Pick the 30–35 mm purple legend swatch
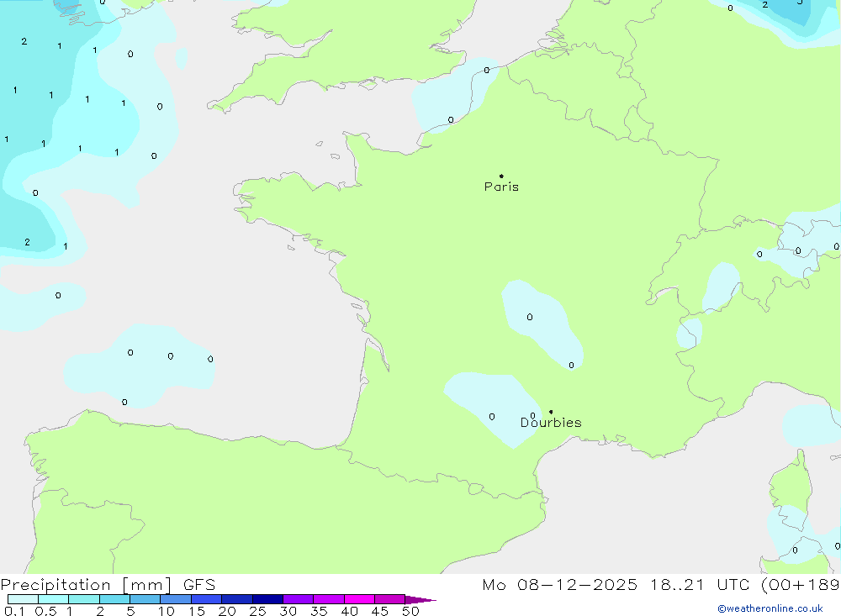Screen dimensions: 841x616 click(299, 599)
